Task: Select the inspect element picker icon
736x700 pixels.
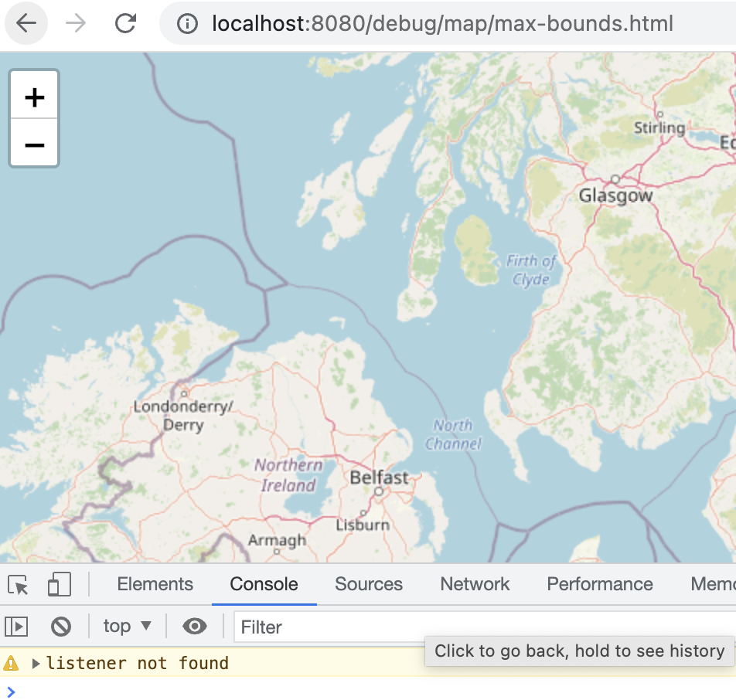Action: (x=17, y=585)
